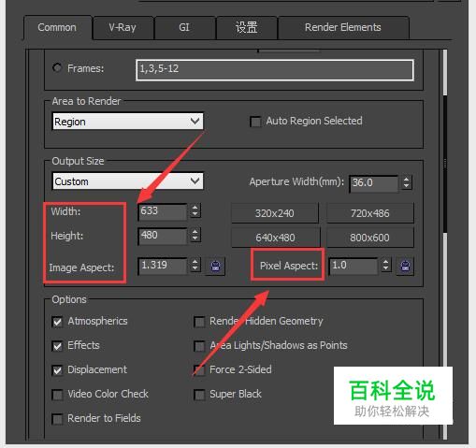
Task: Lock the Image Aspect ratio
Action: tap(215, 267)
